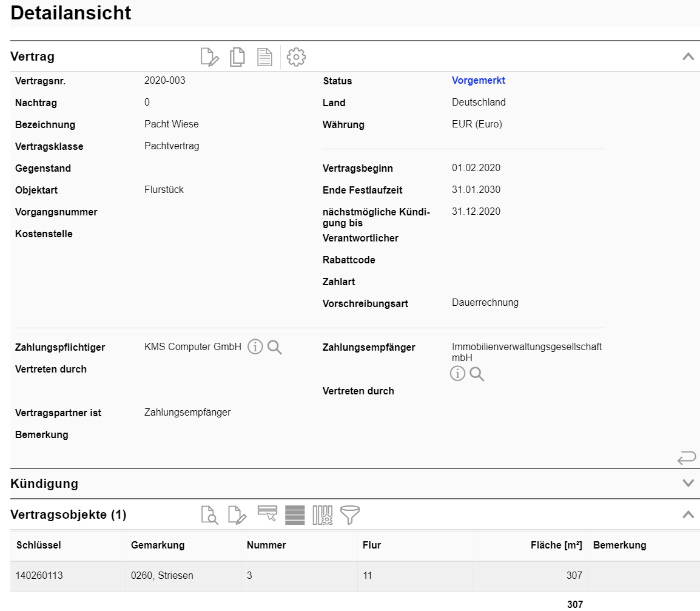Screen dimensions: 700x611
Task: Open the filter funnel in Vertragsobjekte
Action: tap(350, 515)
